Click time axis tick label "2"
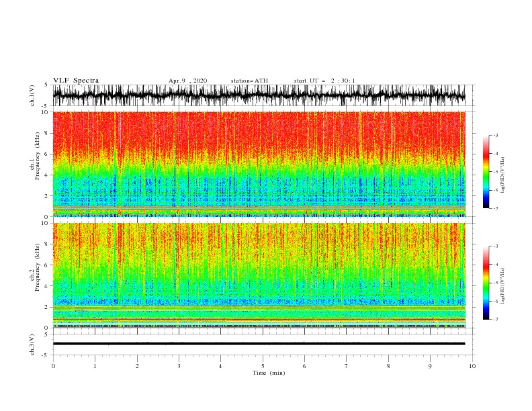Screen dimensions: 532x411 (x=137, y=366)
